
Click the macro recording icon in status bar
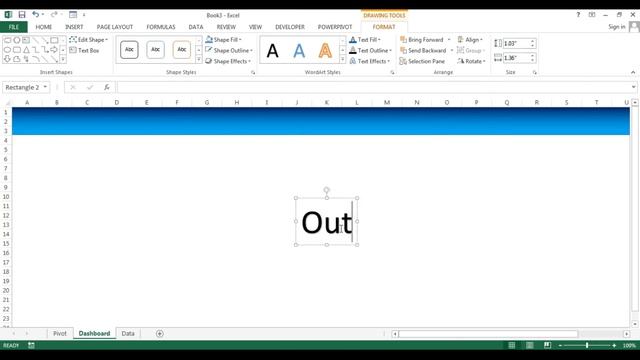[x=31, y=345]
